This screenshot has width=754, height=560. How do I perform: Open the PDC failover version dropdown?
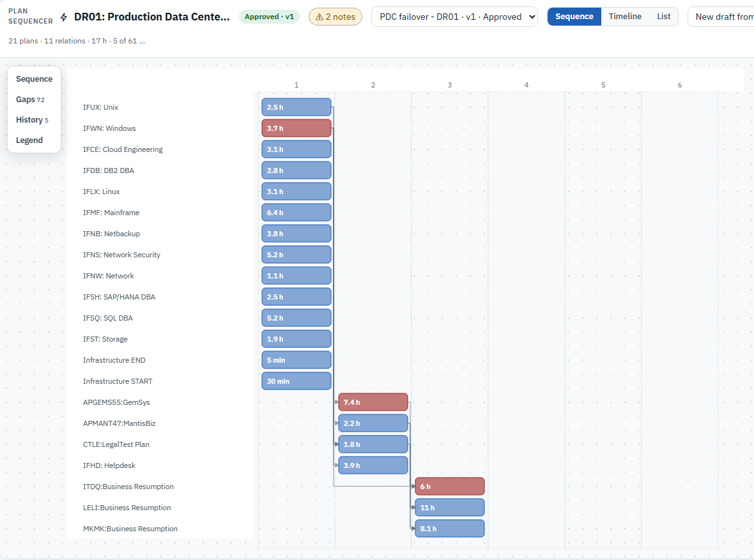pyautogui.click(x=454, y=17)
